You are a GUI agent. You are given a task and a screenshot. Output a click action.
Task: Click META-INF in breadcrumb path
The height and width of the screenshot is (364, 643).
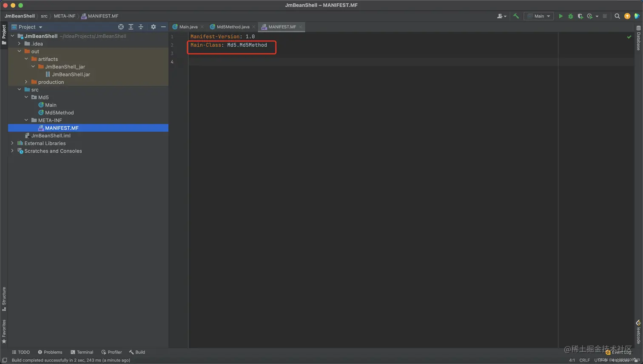pyautogui.click(x=65, y=16)
